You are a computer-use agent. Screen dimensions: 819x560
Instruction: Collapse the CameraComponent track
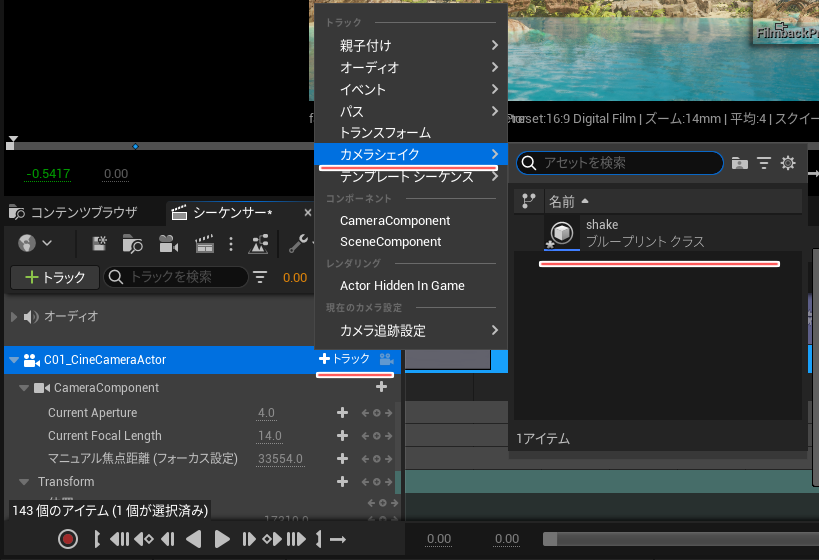pos(24,388)
